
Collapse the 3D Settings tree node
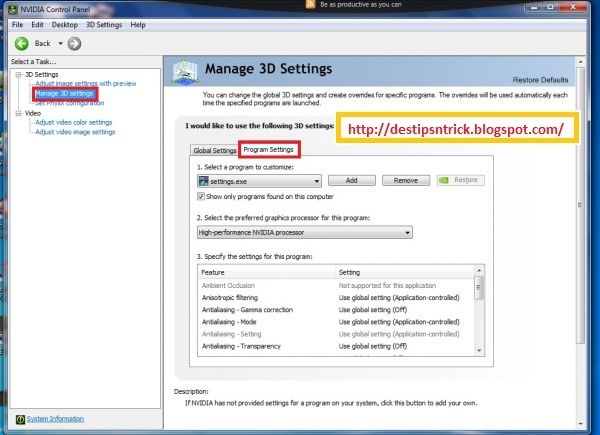click(18, 75)
